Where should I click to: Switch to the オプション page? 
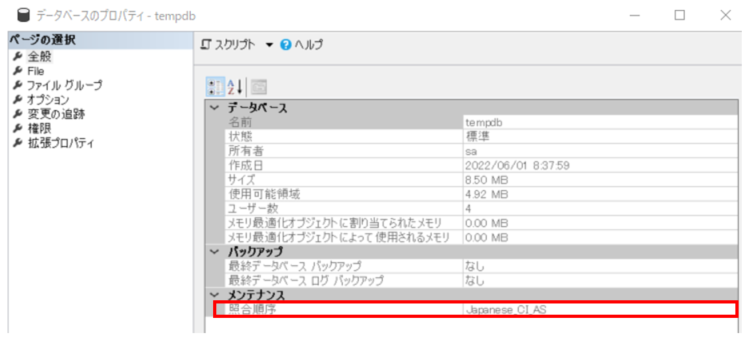48,100
